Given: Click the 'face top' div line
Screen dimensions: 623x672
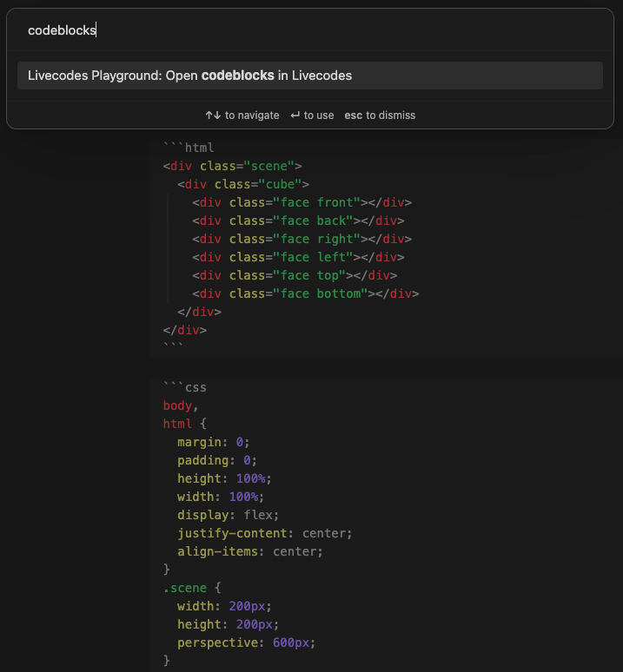Looking at the screenshot, I should 295,275.
